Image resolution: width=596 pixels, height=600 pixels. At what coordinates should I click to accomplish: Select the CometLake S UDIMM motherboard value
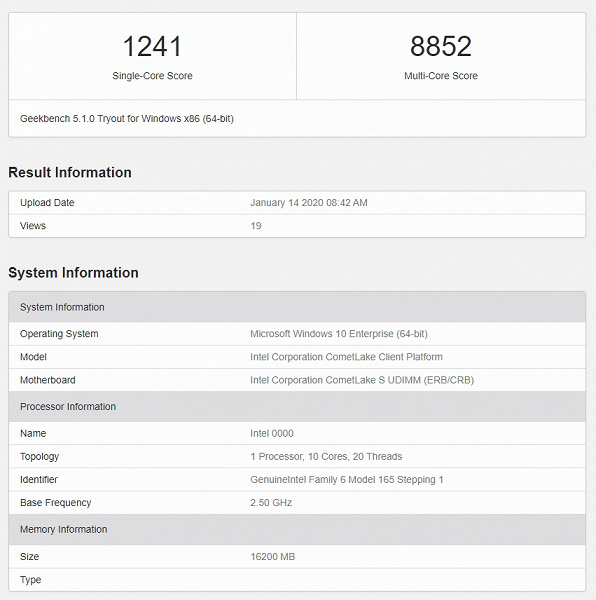tap(362, 380)
